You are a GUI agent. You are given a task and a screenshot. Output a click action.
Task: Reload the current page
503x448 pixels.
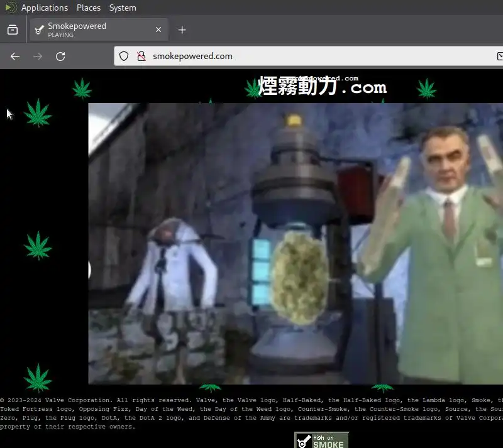coord(60,57)
